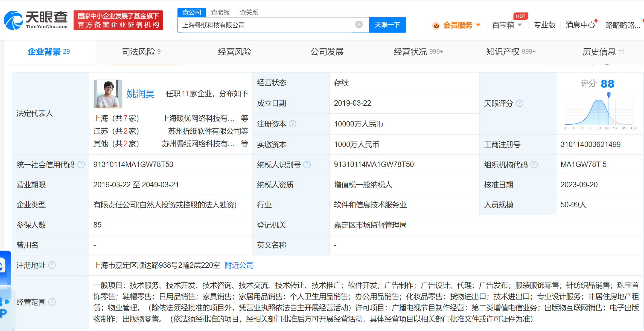Click the Tianyancha logo icon
644x331 pixels.
(x=13, y=21)
